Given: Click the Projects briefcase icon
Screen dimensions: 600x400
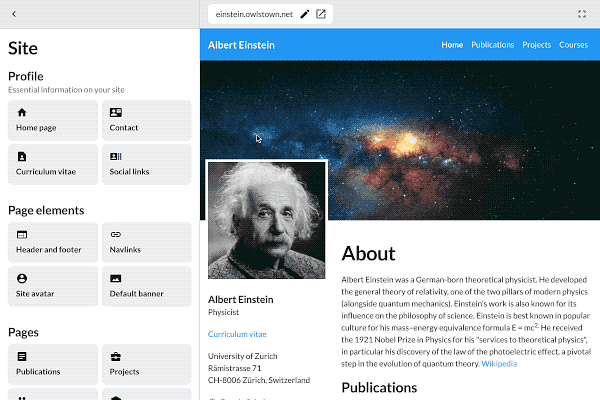Looking at the screenshot, I should (116, 357).
